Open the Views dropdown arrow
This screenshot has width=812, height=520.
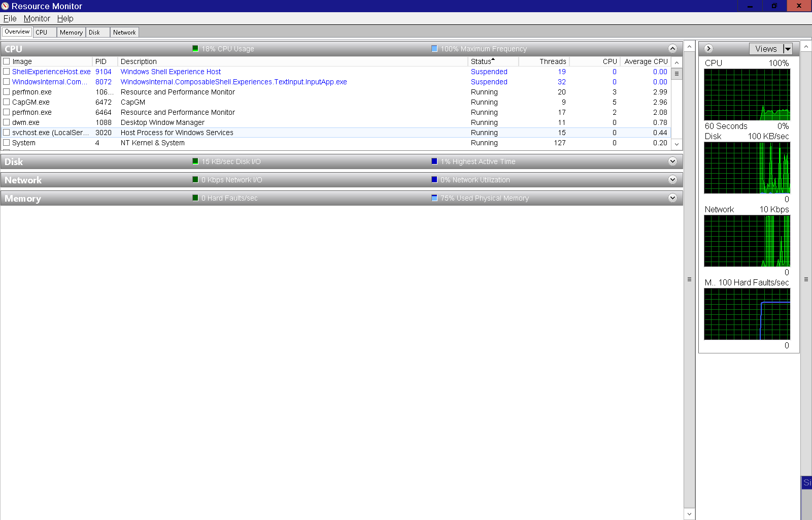point(787,49)
